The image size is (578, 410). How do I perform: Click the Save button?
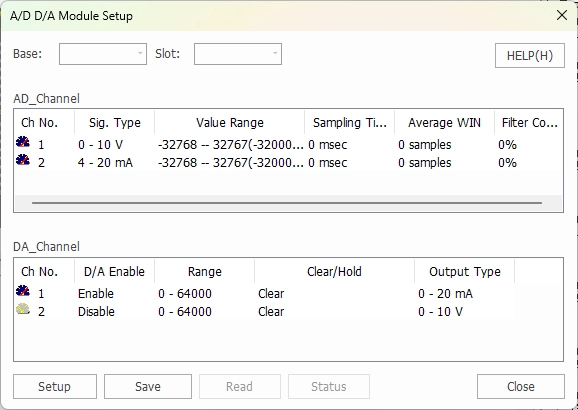point(148,386)
